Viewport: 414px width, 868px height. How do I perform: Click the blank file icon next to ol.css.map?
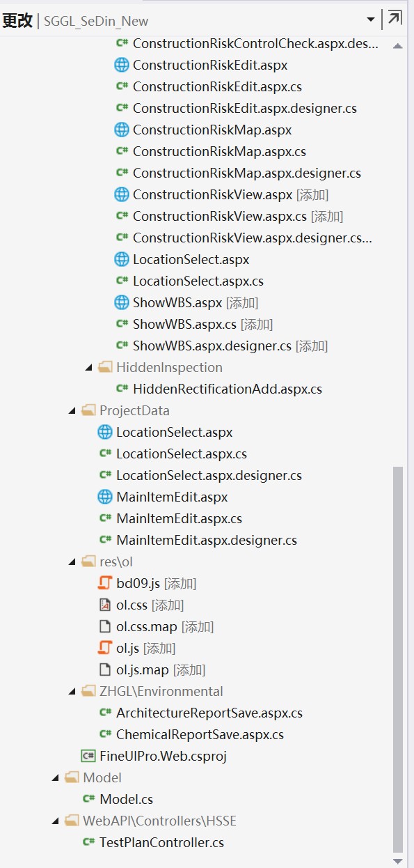105,626
